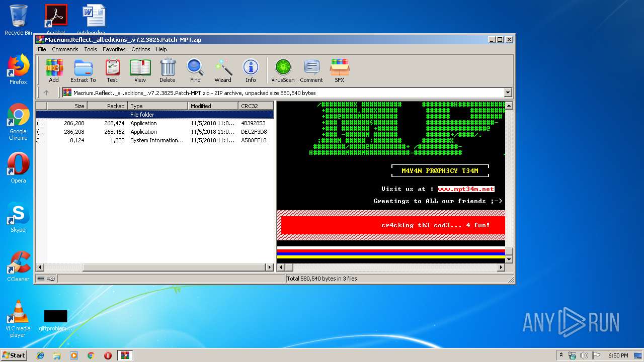Click the volume speaker tray icon
The height and width of the screenshot is (362, 644).
pyautogui.click(x=584, y=355)
